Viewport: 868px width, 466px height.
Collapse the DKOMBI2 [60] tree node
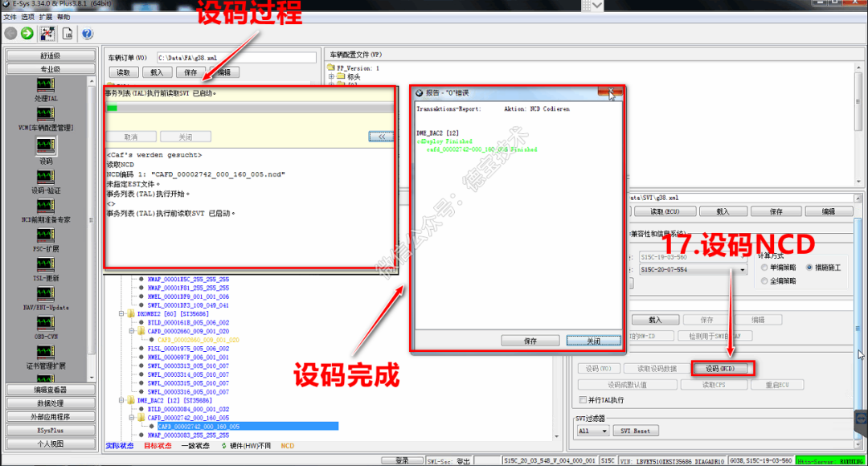121,314
